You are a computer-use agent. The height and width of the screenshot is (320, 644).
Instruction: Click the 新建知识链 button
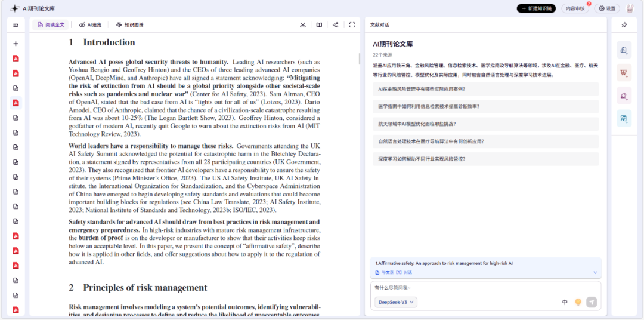[x=536, y=8]
